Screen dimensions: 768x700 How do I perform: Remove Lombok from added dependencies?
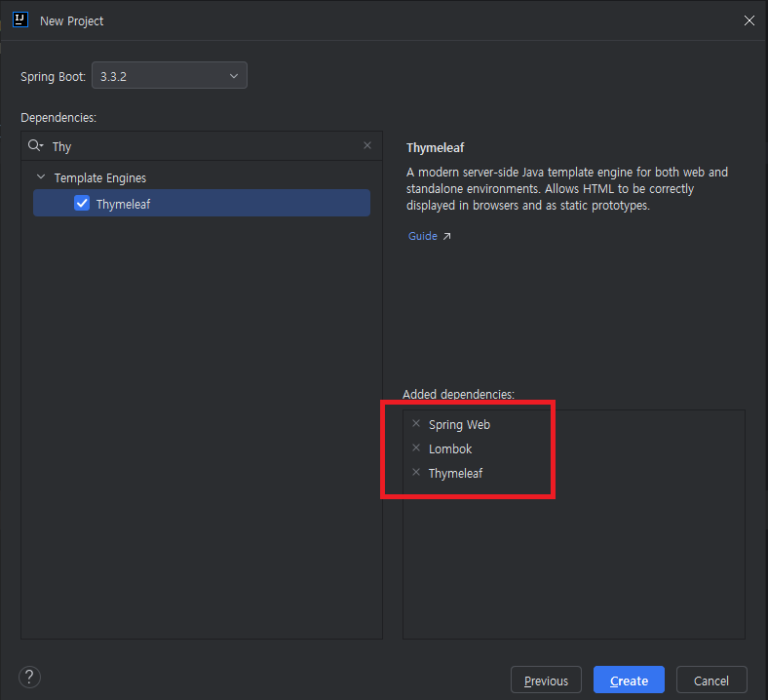(416, 447)
